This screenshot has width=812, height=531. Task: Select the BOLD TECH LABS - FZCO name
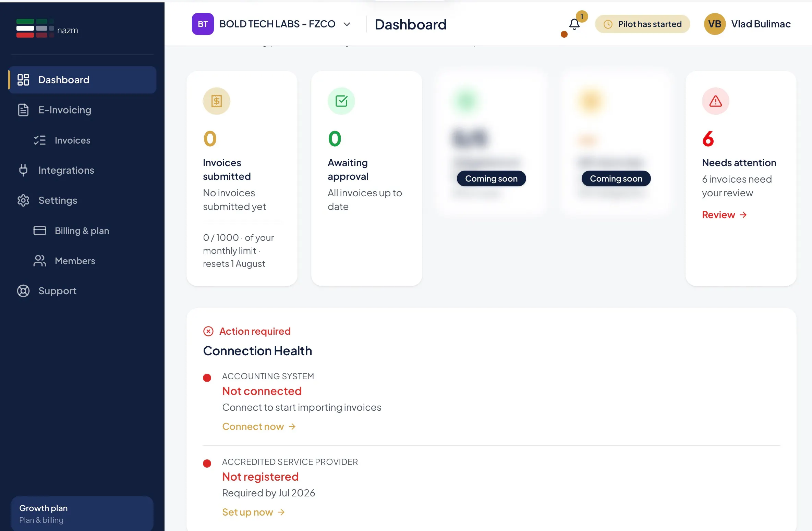[x=277, y=24]
